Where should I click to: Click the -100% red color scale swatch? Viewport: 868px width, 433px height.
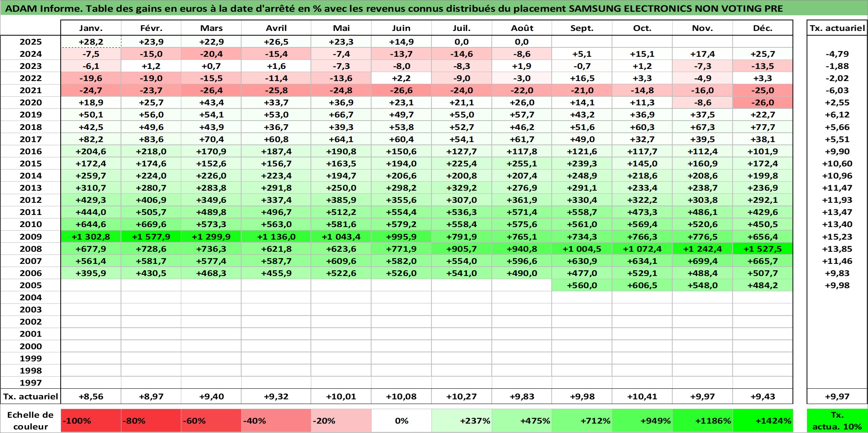[91, 421]
